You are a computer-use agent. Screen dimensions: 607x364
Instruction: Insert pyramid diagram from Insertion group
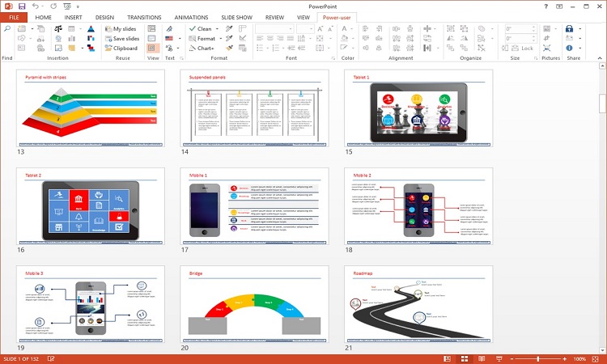pos(91,28)
